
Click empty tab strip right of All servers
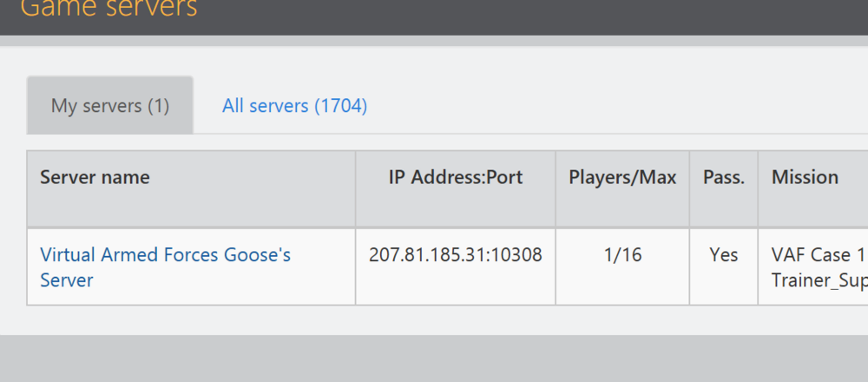[x=608, y=106]
